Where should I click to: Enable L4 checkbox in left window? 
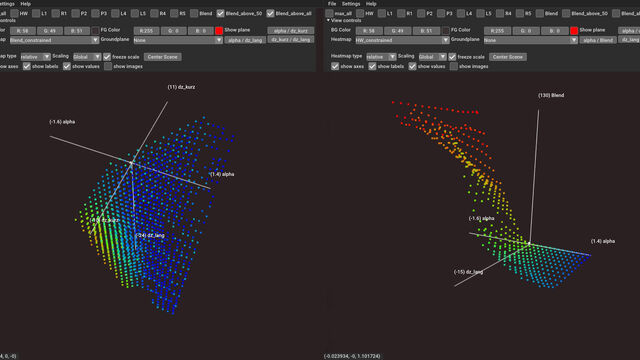115,13
